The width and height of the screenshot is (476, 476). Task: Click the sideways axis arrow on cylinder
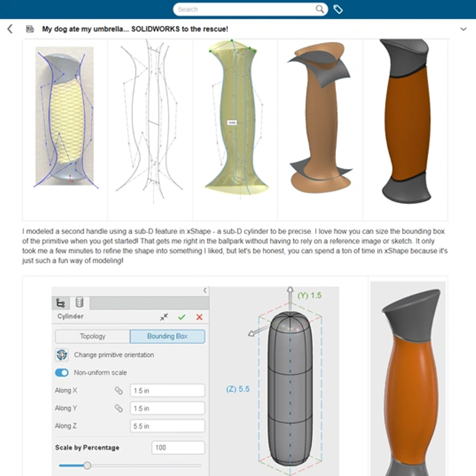[x=258, y=331]
